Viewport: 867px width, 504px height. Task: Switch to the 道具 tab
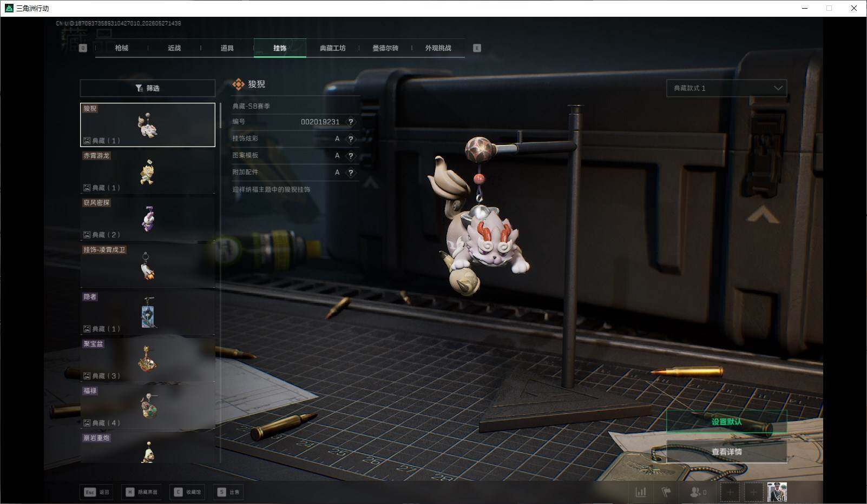[227, 48]
